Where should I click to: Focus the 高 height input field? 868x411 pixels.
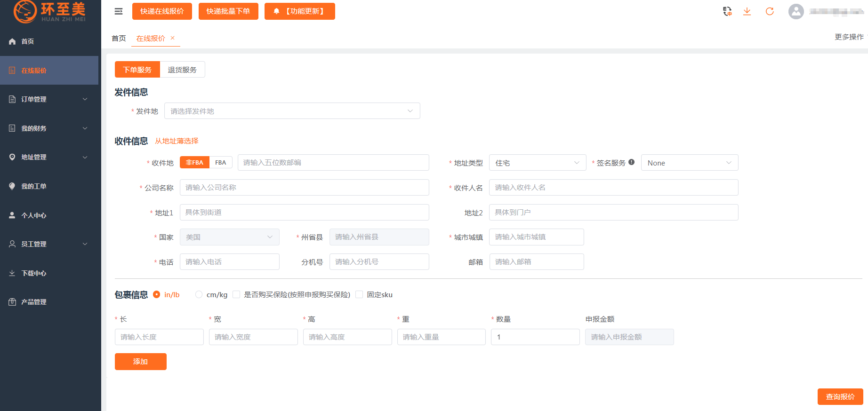[x=347, y=337]
